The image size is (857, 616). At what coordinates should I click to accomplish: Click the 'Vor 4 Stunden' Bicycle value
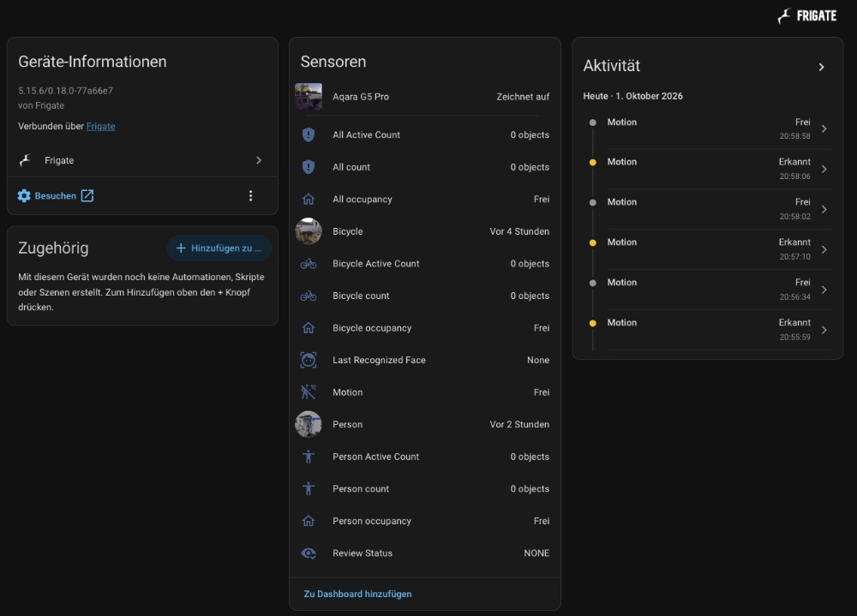(520, 231)
